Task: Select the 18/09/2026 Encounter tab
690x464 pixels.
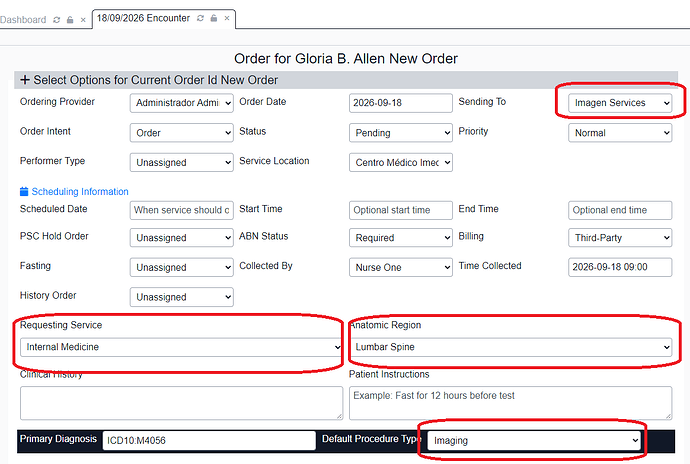Action: click(x=143, y=18)
